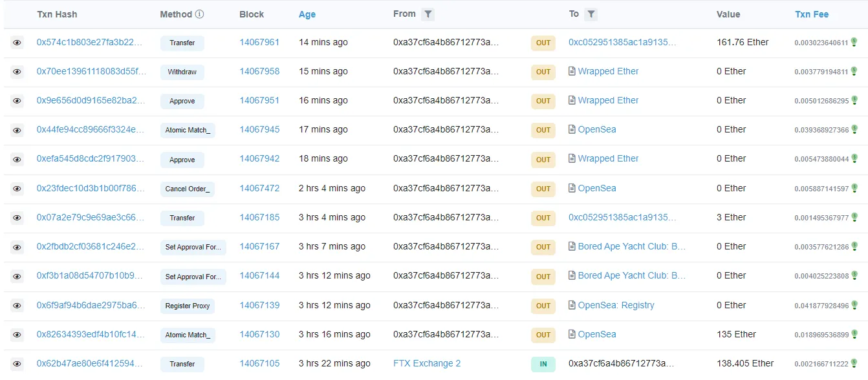The height and width of the screenshot is (380, 868).
Task: Click eye icon beside 0x62b47ae80e6f412594 transaction
Action: tap(17, 364)
